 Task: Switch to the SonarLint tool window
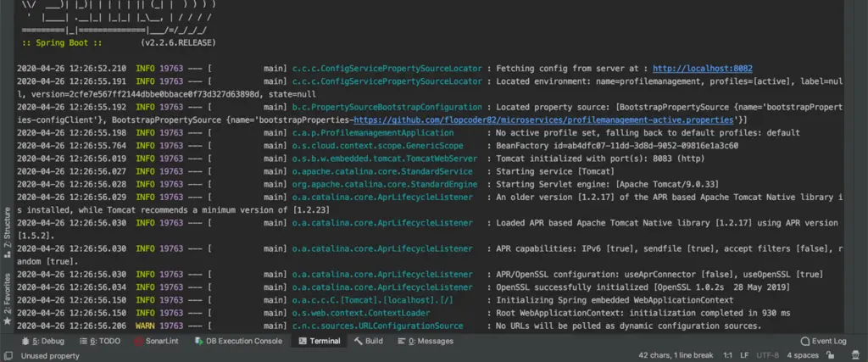pyautogui.click(x=156, y=341)
